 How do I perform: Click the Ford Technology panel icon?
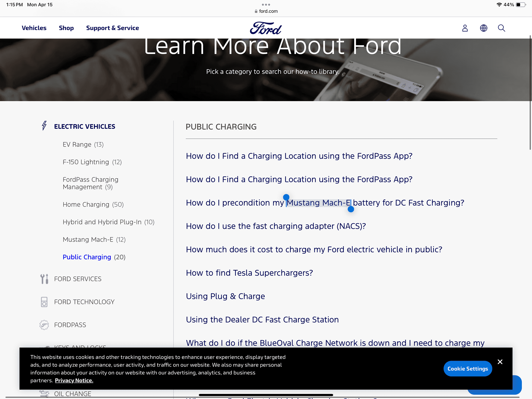pos(44,301)
